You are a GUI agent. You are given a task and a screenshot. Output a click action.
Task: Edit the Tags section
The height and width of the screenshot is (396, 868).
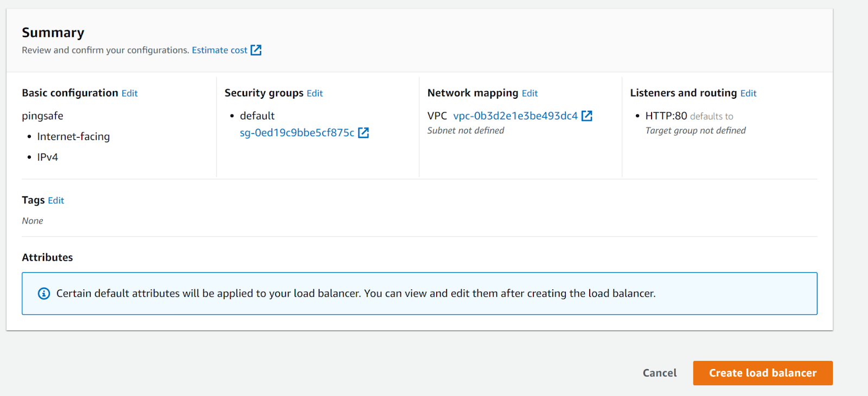coord(56,201)
